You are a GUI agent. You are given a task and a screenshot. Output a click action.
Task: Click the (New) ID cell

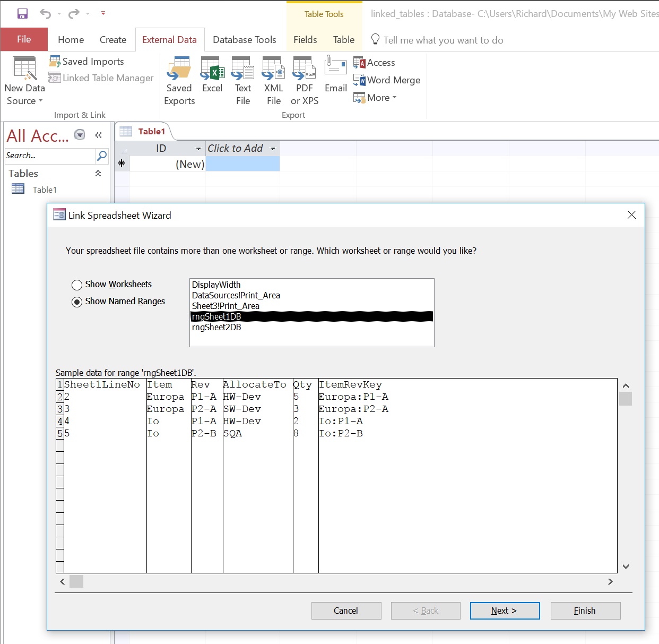coord(167,164)
